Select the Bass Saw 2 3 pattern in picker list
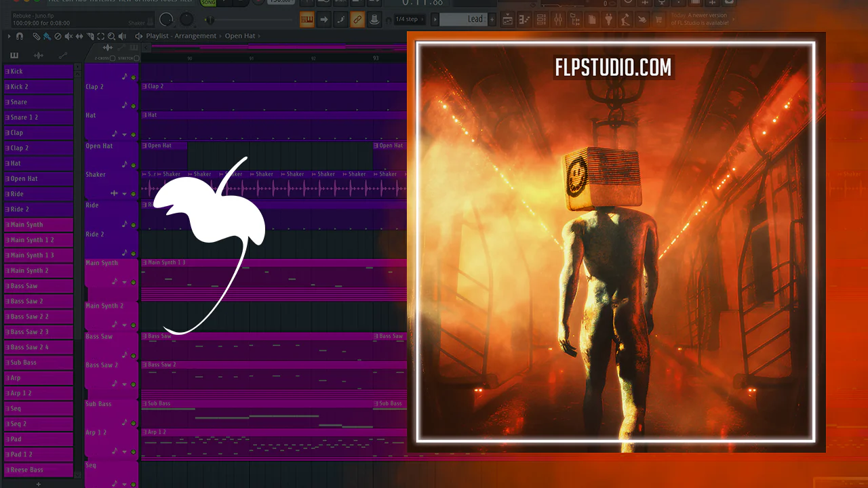 click(38, 331)
